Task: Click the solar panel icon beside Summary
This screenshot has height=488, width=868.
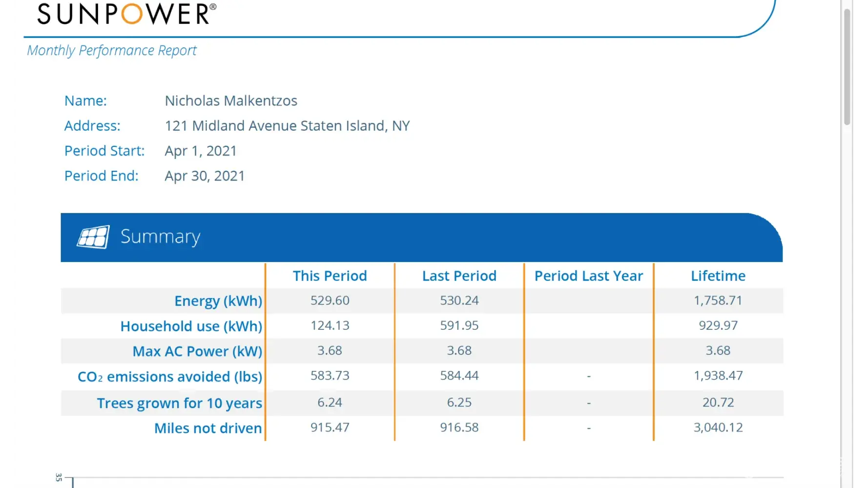Action: click(x=93, y=237)
